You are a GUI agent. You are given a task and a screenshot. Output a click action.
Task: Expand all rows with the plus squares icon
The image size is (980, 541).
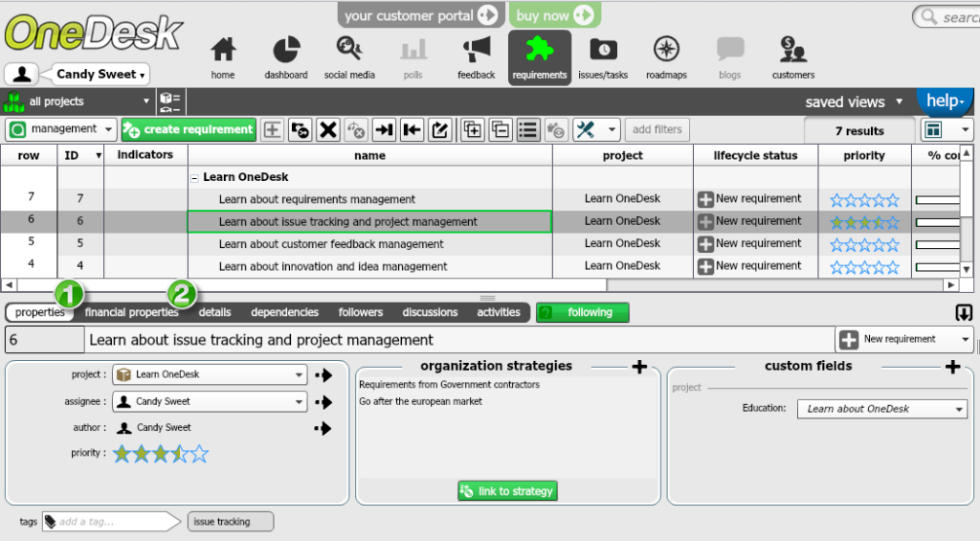(473, 129)
